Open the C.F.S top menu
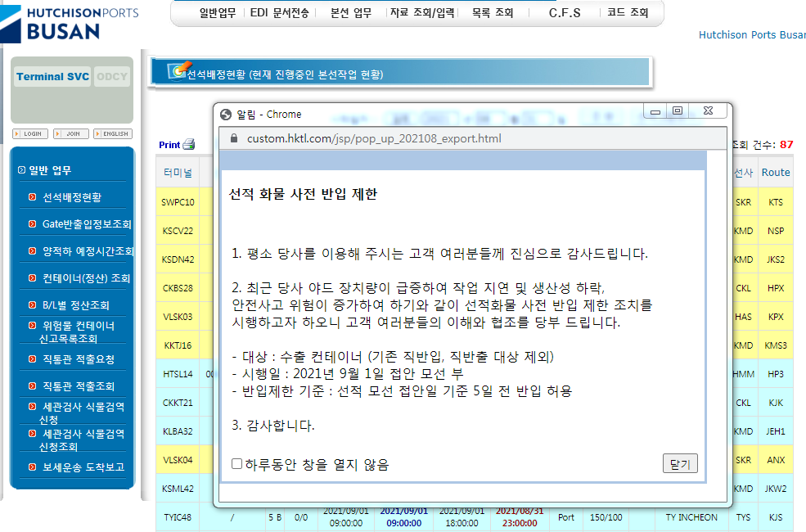The width and height of the screenshot is (806, 532). (x=565, y=13)
